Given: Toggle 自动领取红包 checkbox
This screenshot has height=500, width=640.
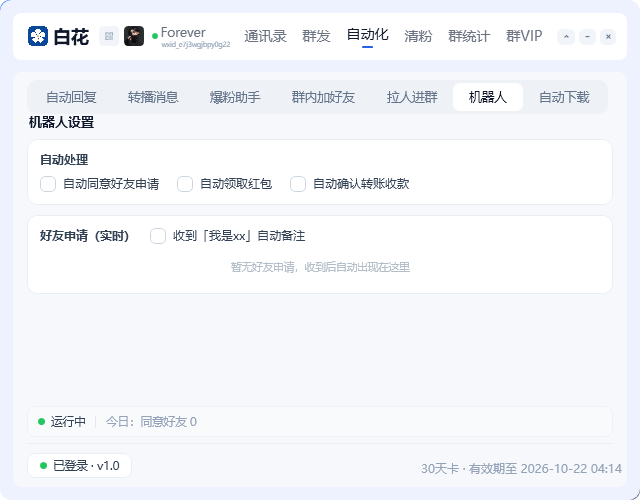Looking at the screenshot, I should coord(185,184).
